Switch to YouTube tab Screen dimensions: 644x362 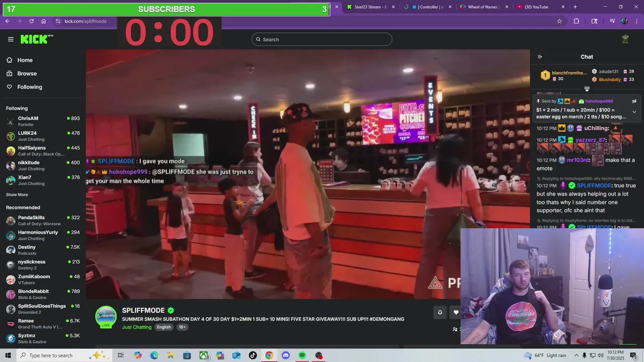[x=541, y=7]
